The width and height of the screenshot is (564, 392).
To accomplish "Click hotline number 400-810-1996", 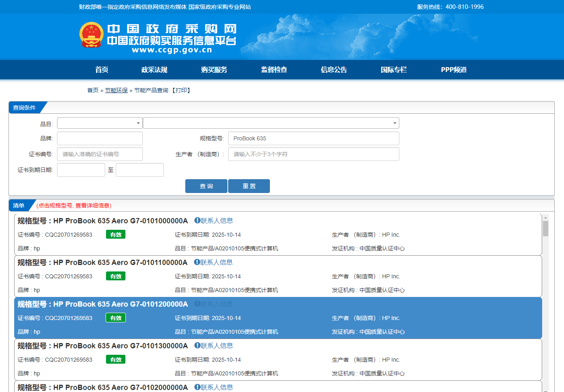I will click(464, 7).
